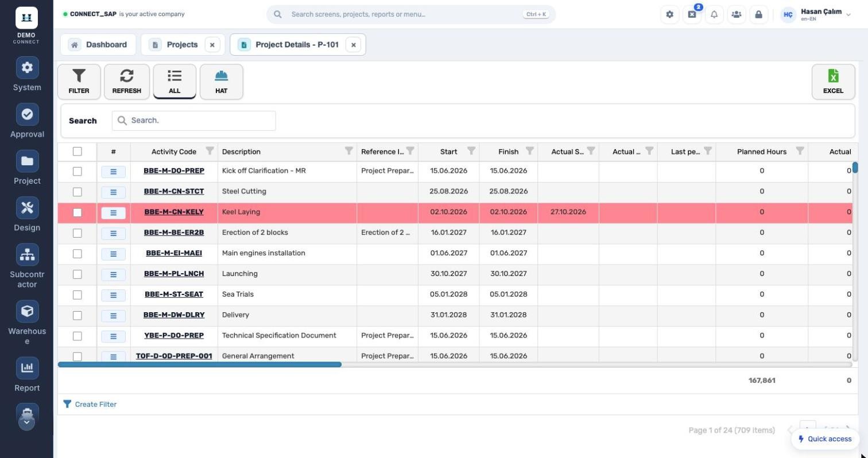Viewport: 868px width, 458px height.
Task: Check the BBE-M-DO-PREP row checkbox
Action: [77, 172]
